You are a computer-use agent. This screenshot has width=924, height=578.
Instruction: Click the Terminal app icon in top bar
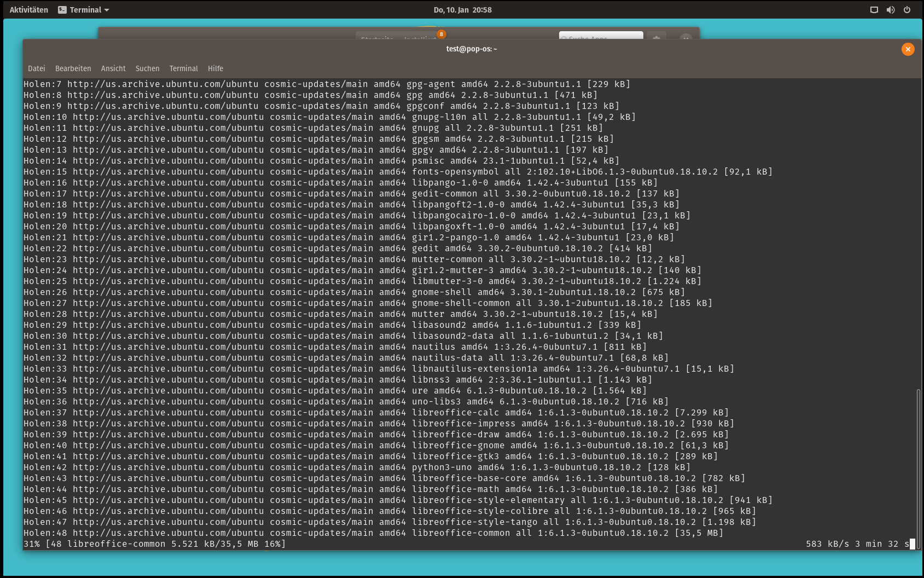[x=62, y=10]
